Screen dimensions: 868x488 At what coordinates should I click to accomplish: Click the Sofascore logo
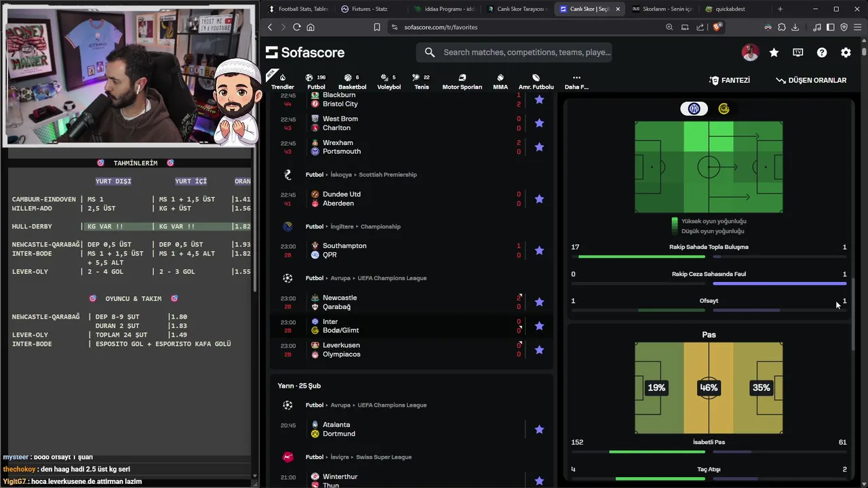coord(305,52)
